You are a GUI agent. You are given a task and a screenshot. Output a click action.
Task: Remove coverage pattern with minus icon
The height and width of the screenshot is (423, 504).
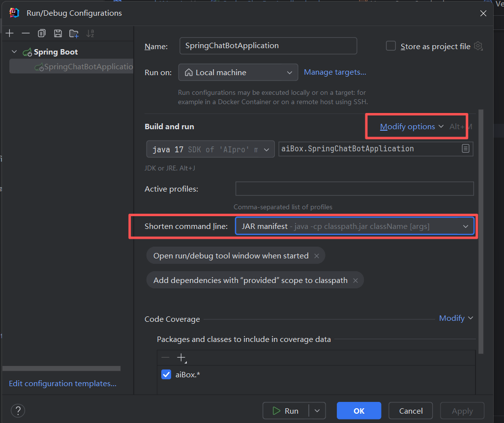tap(165, 358)
